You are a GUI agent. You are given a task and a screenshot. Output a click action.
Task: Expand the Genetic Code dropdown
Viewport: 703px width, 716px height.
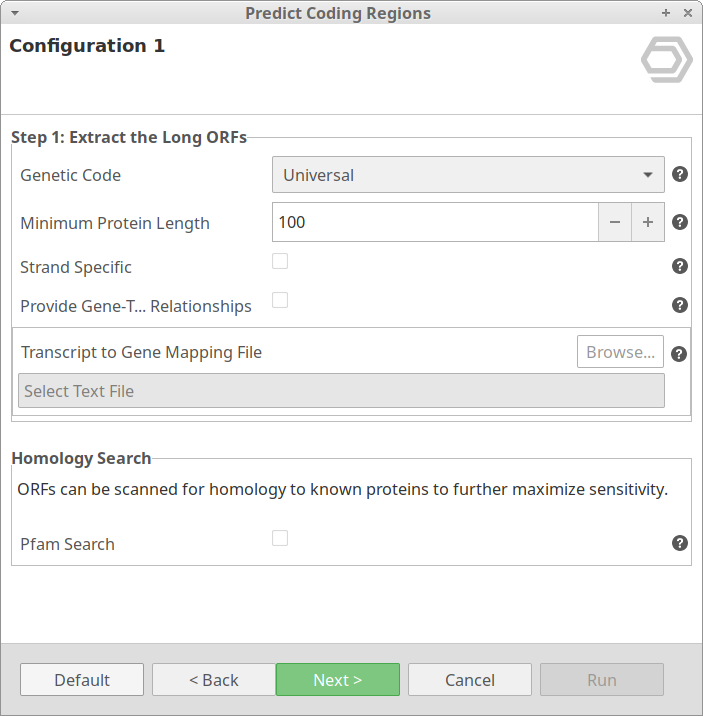(468, 175)
